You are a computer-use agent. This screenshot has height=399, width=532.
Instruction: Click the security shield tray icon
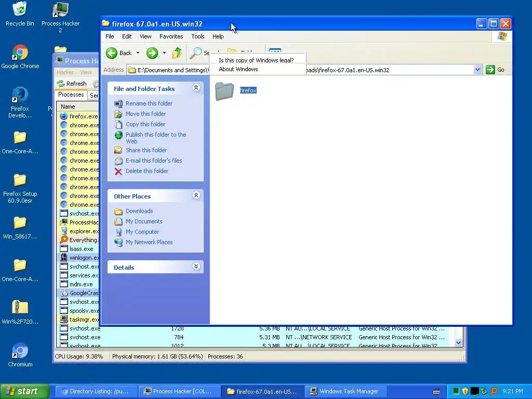point(465,391)
